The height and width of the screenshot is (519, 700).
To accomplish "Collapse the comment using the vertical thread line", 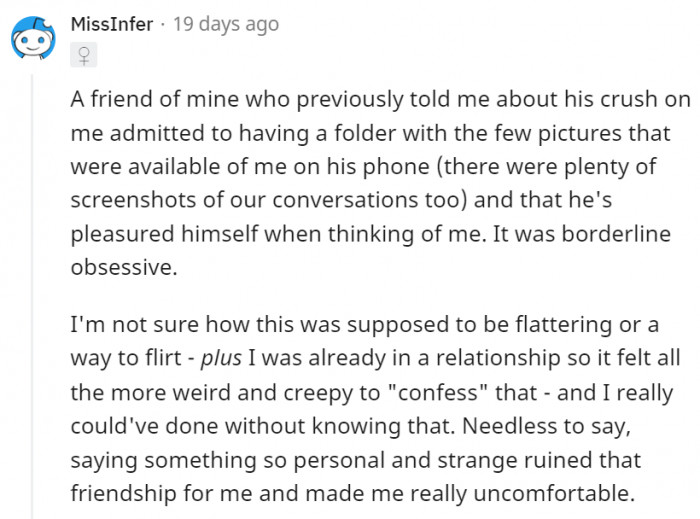I will pos(32,296).
